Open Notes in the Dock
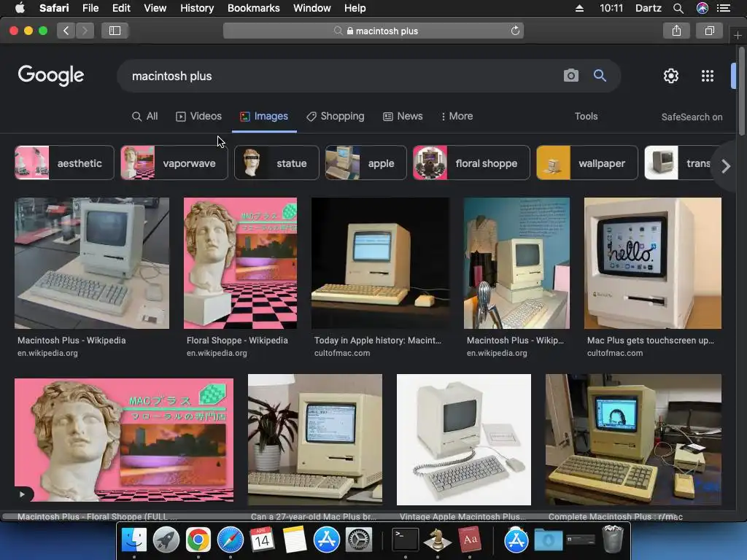Viewport: 747px width, 560px height. (x=294, y=540)
